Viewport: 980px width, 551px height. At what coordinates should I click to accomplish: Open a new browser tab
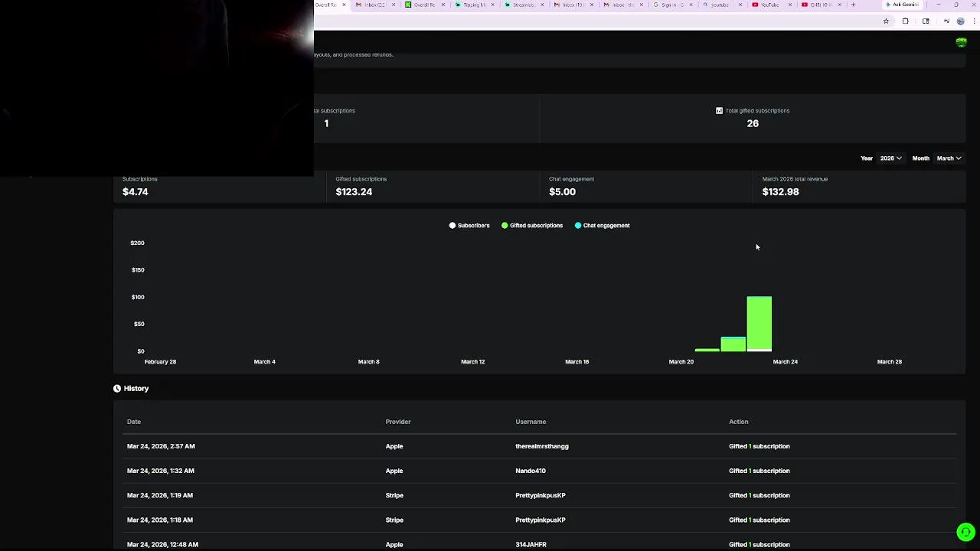853,5
